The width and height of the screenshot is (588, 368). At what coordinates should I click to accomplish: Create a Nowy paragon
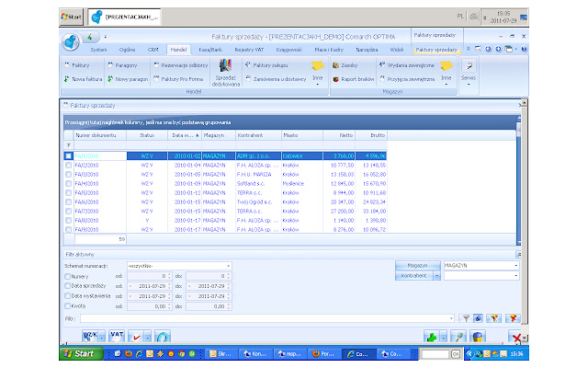click(128, 79)
